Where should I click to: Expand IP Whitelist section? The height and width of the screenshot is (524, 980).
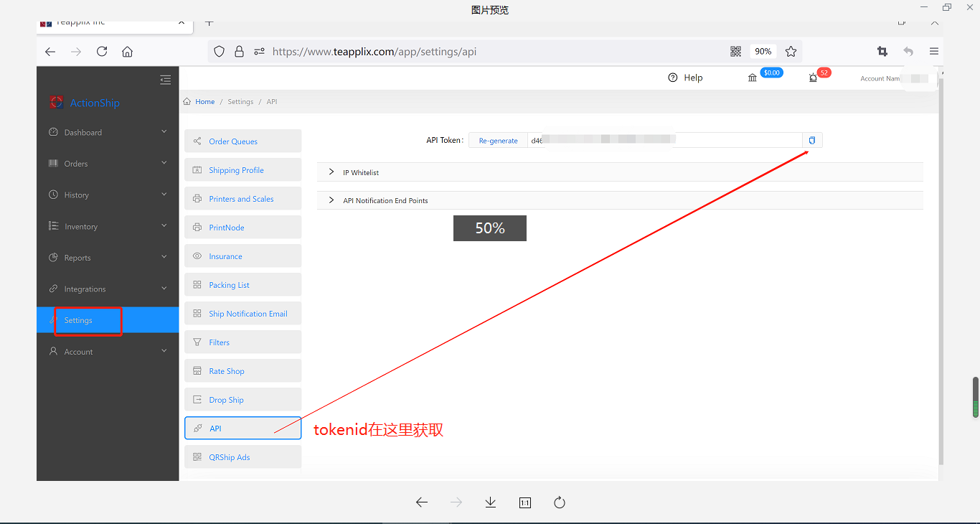coord(620,172)
